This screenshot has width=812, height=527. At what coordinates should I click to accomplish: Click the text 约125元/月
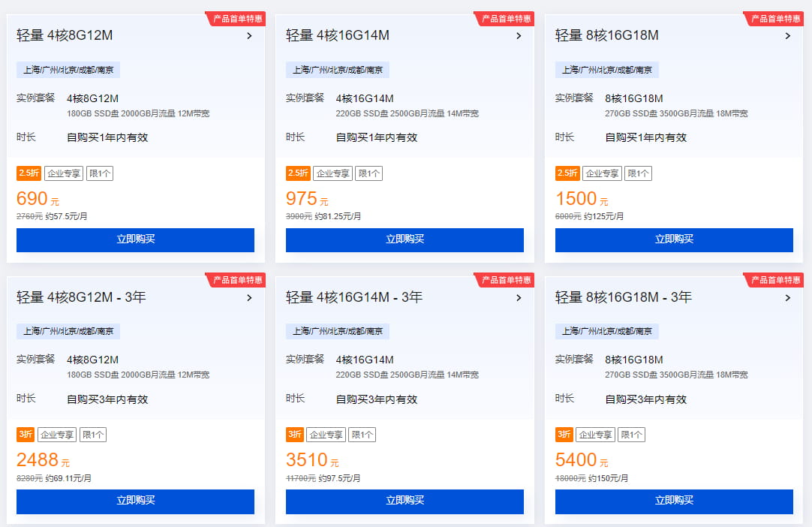[x=603, y=217]
